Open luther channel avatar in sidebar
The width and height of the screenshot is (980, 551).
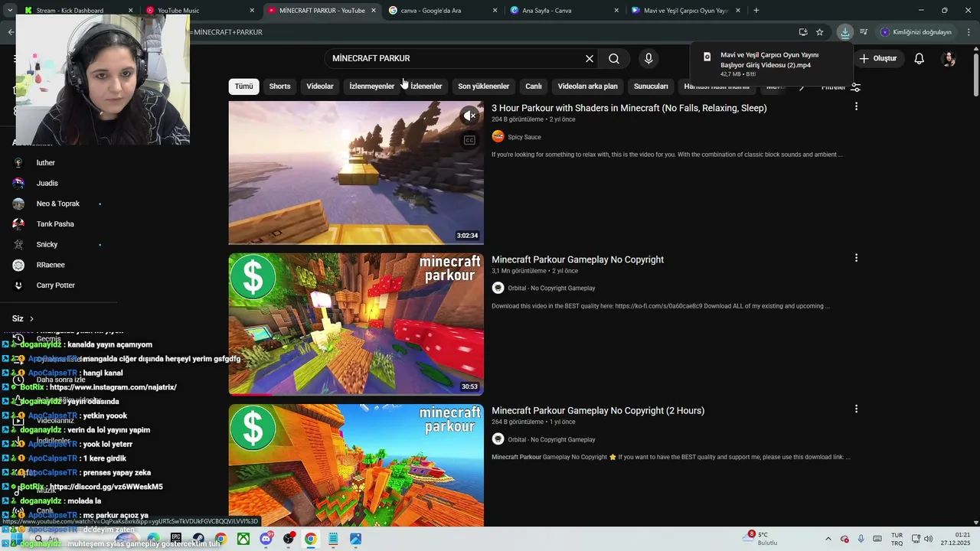[x=19, y=163]
